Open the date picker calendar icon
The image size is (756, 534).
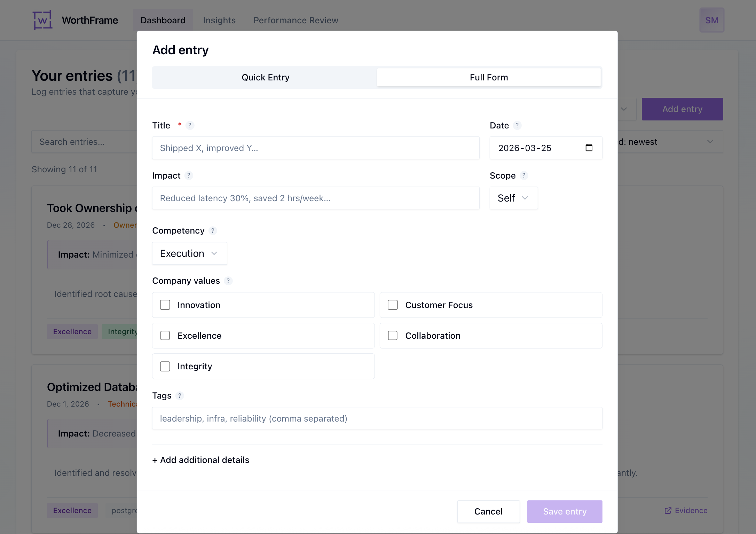pyautogui.click(x=589, y=148)
